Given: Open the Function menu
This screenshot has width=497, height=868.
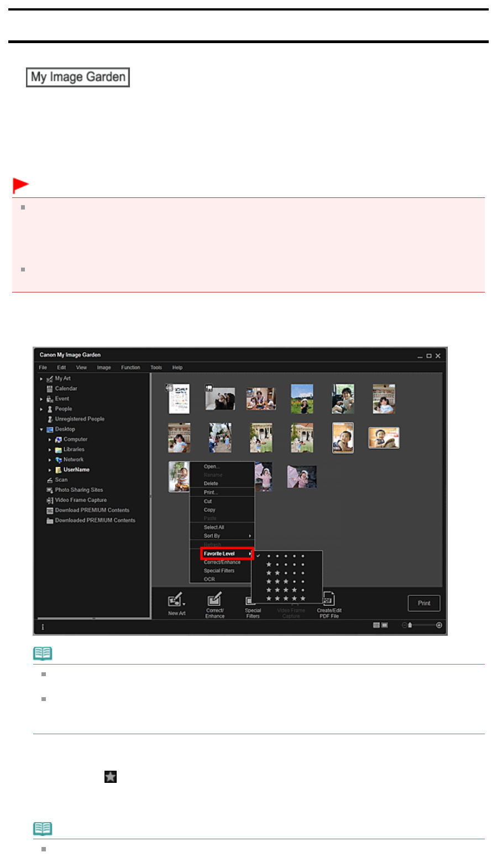Looking at the screenshot, I should pos(130,368).
